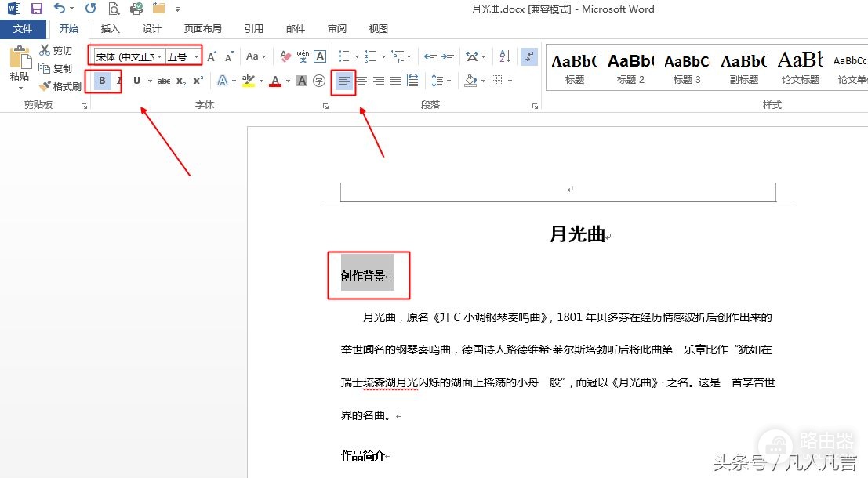The width and height of the screenshot is (868, 478).
Task: Switch to the 插入 Insert tab
Action: coord(110,29)
